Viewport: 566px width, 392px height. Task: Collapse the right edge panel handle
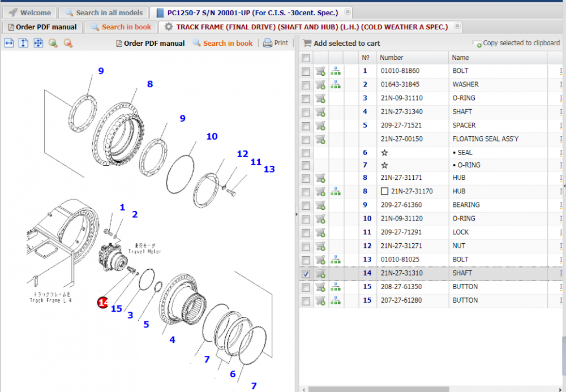[x=564, y=185]
